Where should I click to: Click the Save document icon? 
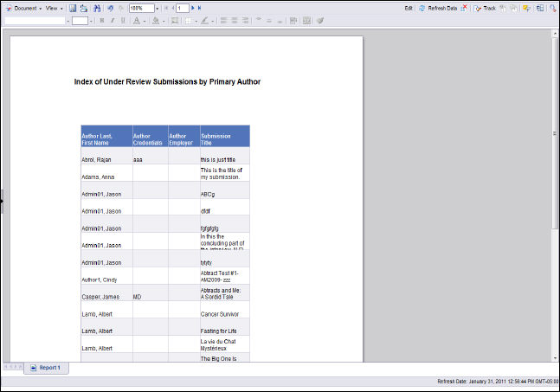(74, 7)
